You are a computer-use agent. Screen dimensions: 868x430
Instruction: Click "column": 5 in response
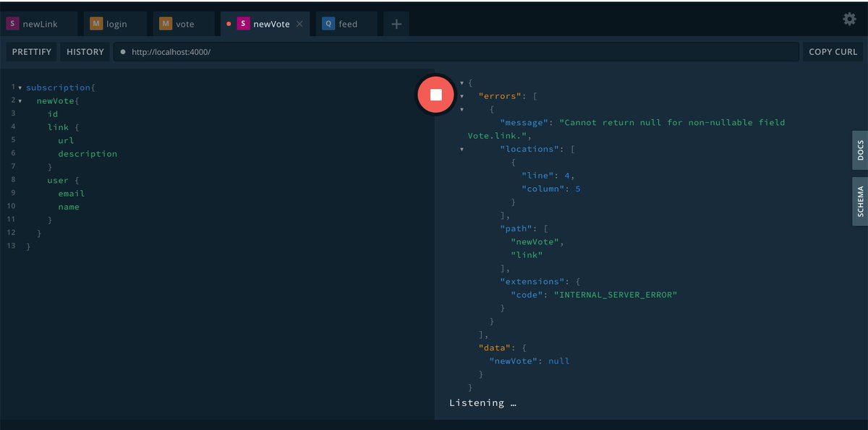[x=551, y=189]
